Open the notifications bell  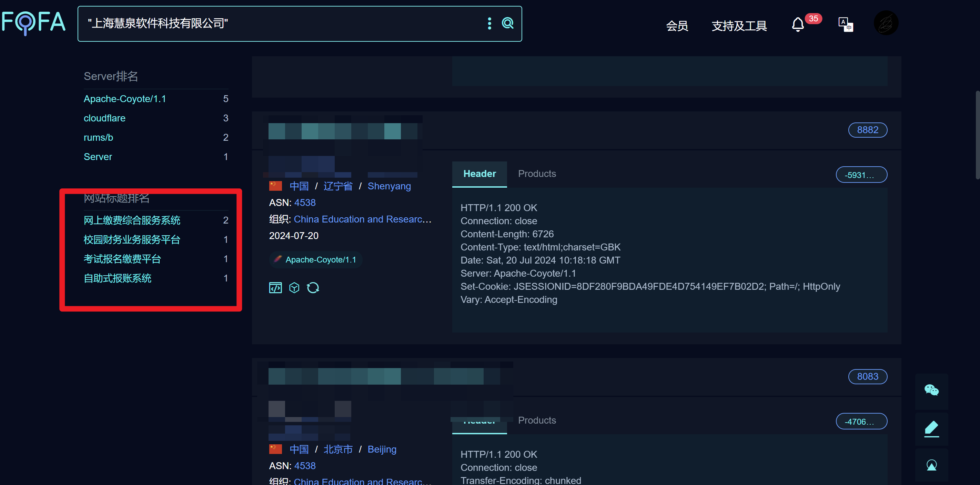click(797, 25)
